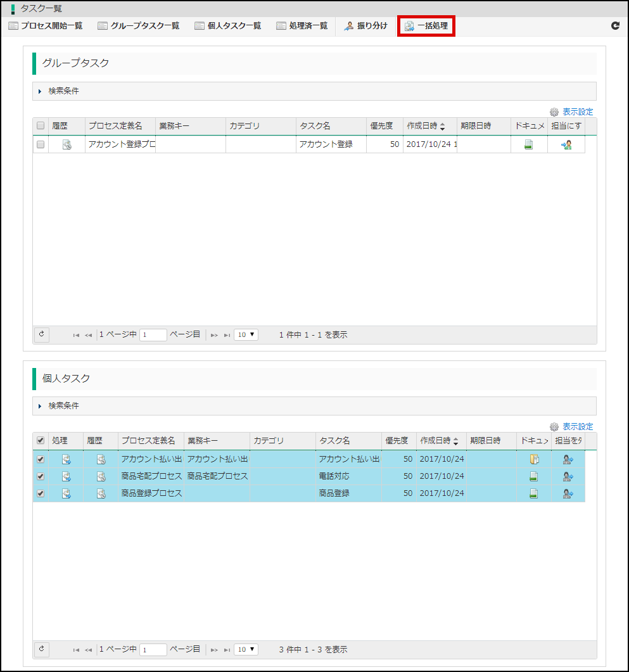
Task: Sort personal tasks by 作成日時 column
Action: [x=442, y=440]
